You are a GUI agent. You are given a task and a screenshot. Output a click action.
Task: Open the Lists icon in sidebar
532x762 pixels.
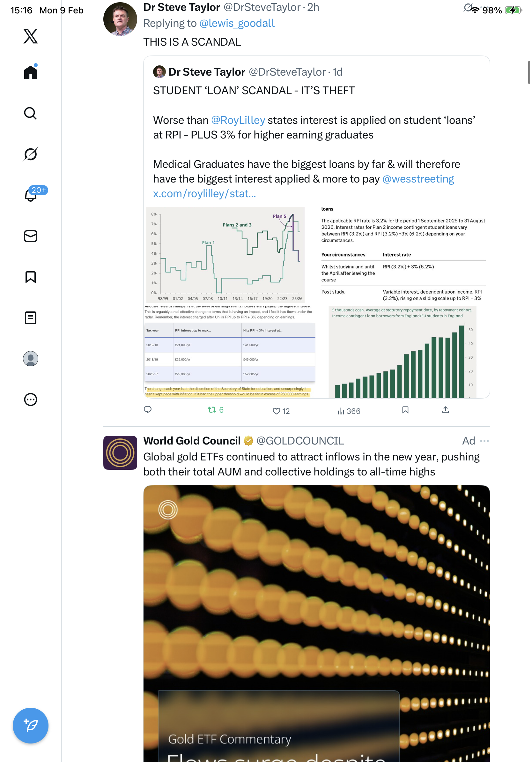(31, 317)
